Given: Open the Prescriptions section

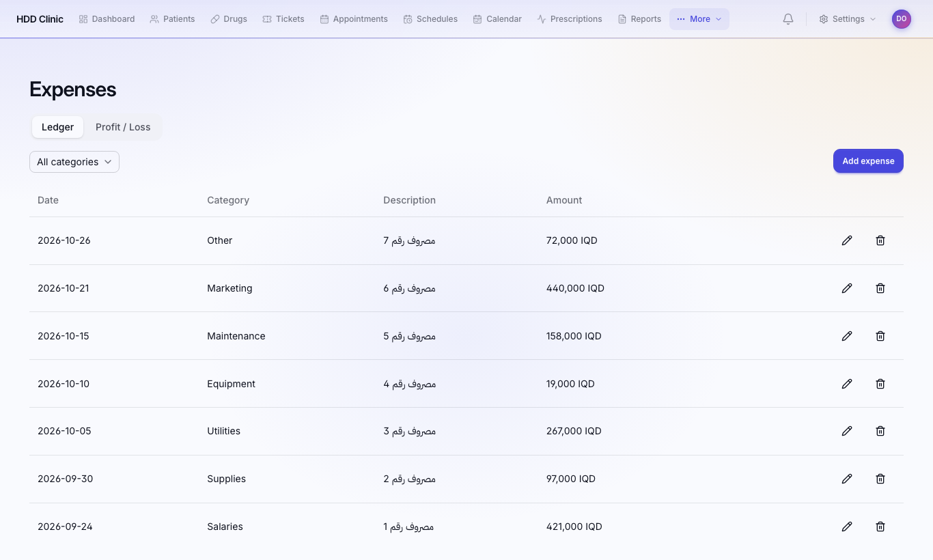Looking at the screenshot, I should click(570, 19).
